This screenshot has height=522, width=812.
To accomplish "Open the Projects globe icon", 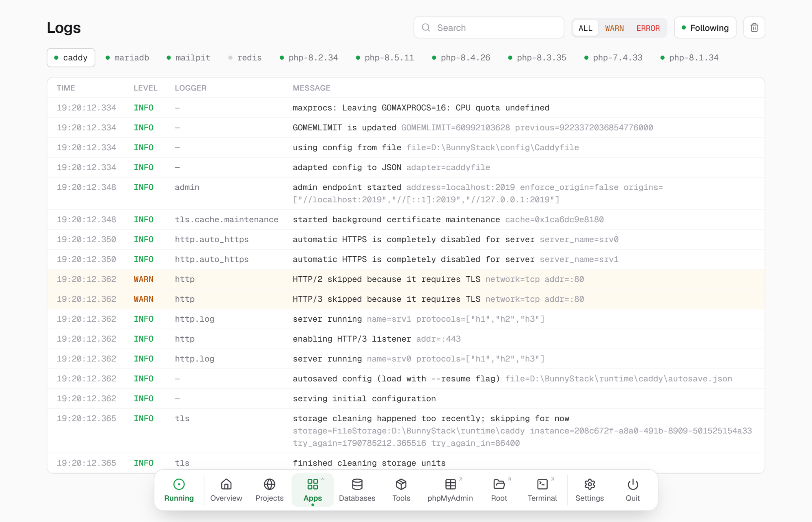I will pos(270,484).
